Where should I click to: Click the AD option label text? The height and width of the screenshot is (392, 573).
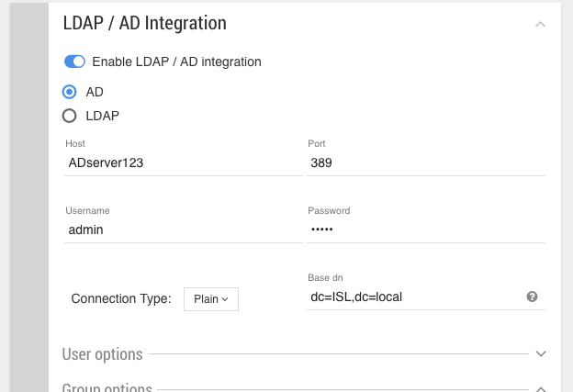(x=95, y=92)
